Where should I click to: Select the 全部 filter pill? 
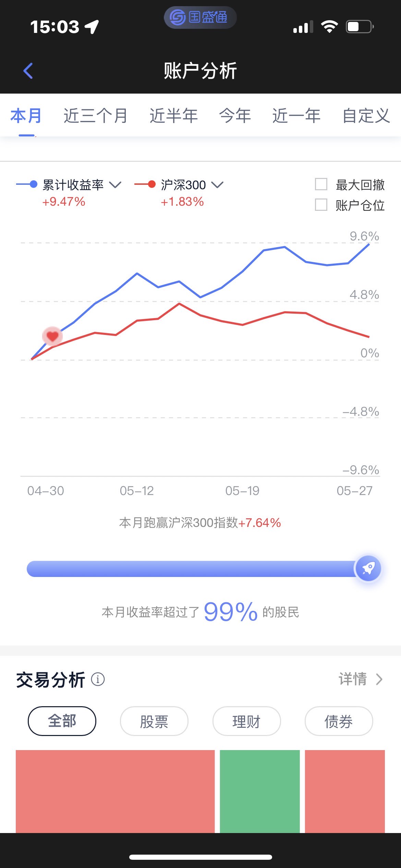click(62, 721)
